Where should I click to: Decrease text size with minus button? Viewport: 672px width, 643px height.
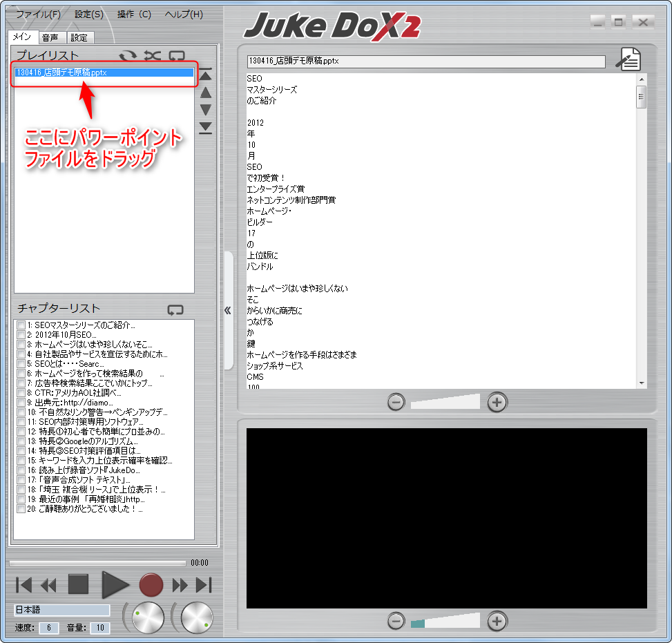(396, 402)
